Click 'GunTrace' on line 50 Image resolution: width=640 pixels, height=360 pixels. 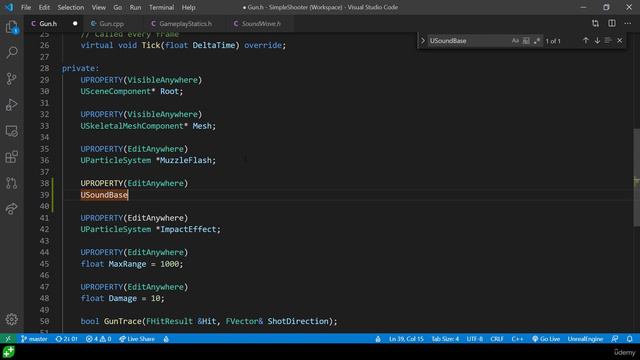click(x=122, y=321)
